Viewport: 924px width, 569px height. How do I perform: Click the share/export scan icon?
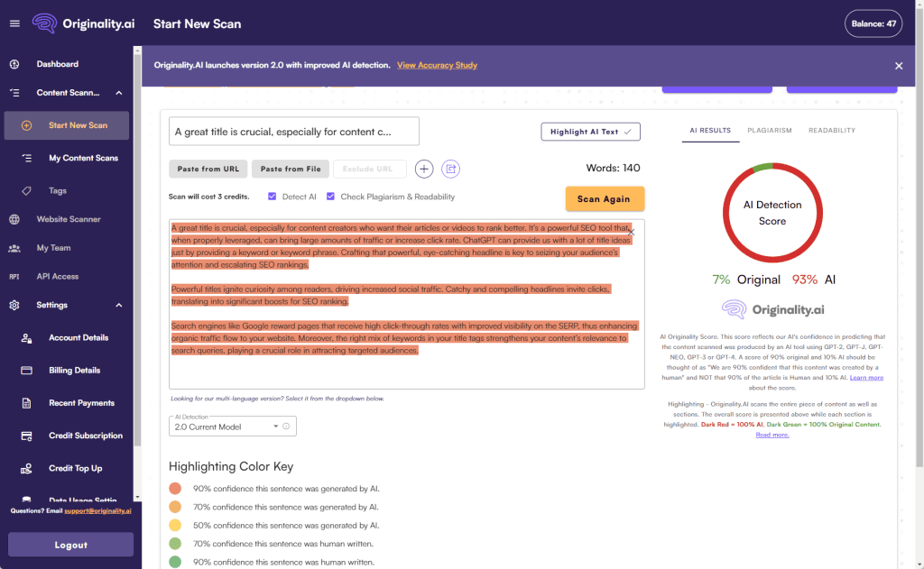451,169
